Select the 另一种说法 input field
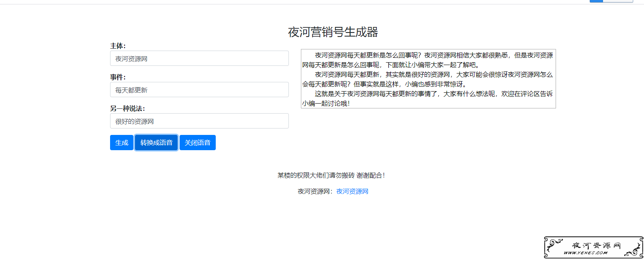The image size is (644, 259). 199,121
